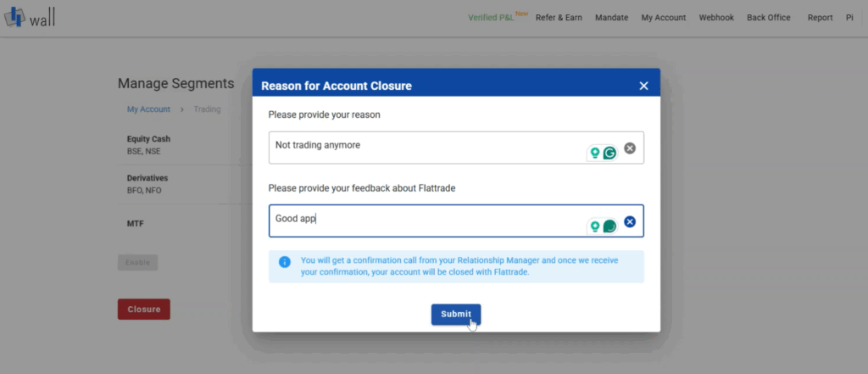This screenshot has height=374, width=868.
Task: Click lightbulb suggestion icon in reason field
Action: (x=595, y=153)
